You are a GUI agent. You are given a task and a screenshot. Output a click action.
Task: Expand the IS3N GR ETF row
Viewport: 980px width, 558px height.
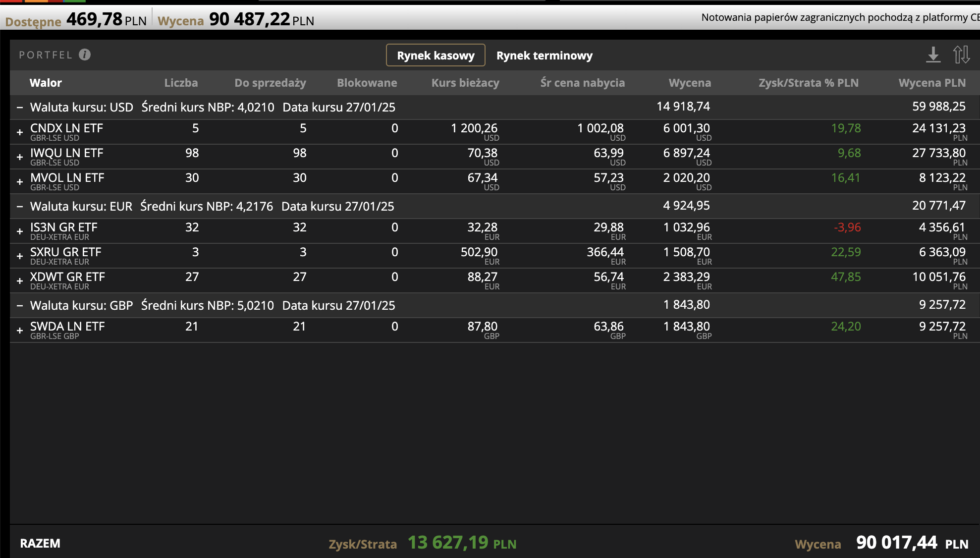[x=20, y=231]
